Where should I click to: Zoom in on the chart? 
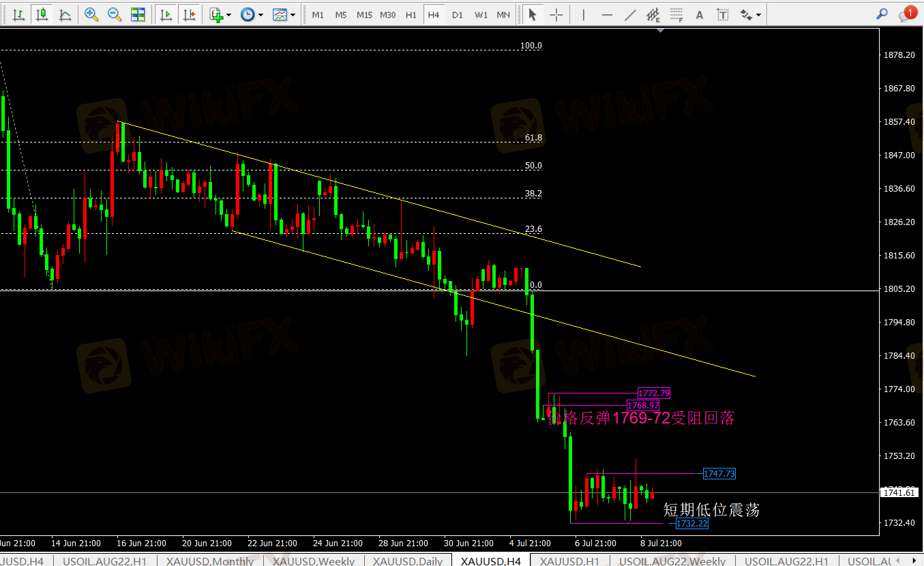point(91,14)
